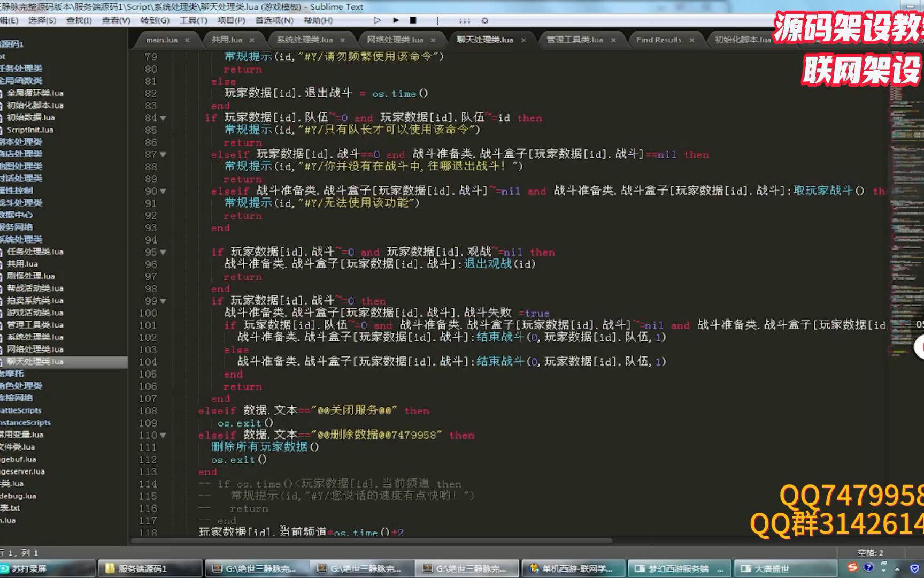The width and height of the screenshot is (924, 578).
Task: Switch to the 初始化脚本.lua tab
Action: click(x=743, y=40)
